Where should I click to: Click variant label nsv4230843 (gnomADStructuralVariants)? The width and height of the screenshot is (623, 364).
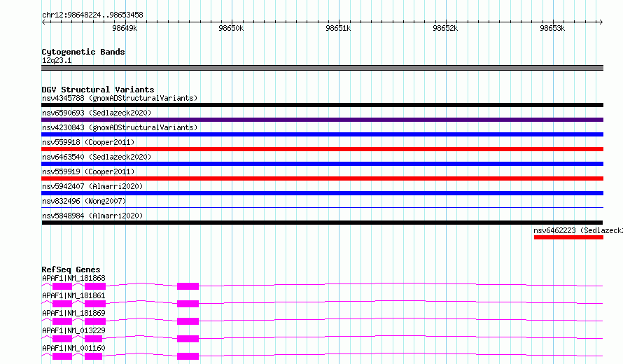[120, 127]
